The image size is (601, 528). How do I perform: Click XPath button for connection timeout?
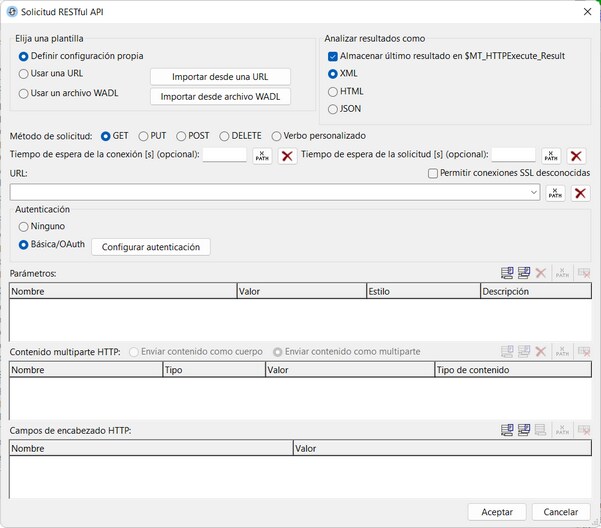[262, 155]
